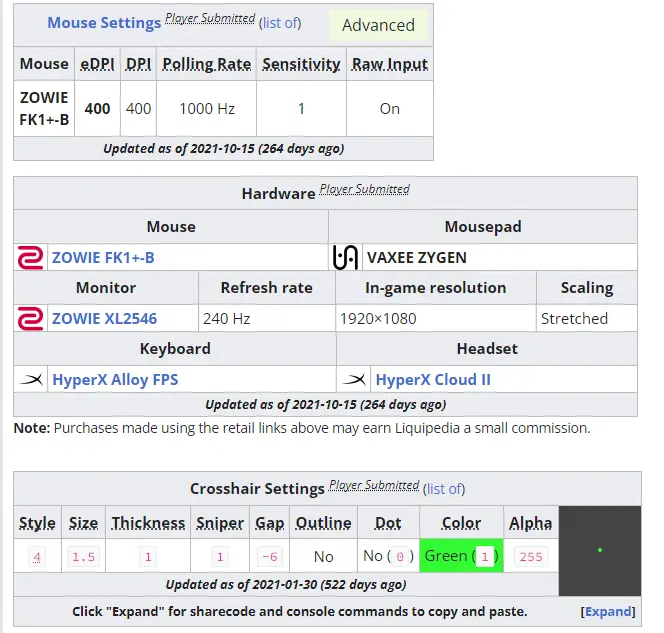Click the eDPI column header
This screenshot has height=633, width=664.
point(97,64)
